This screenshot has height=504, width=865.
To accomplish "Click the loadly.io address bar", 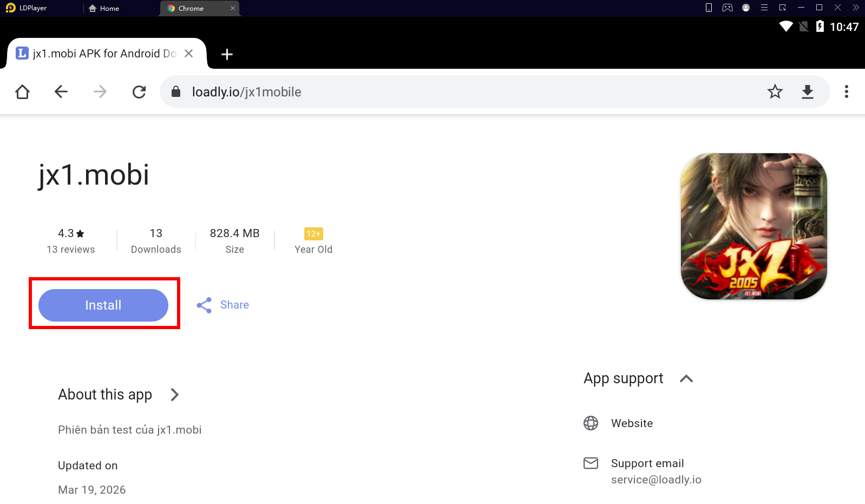I will [433, 92].
